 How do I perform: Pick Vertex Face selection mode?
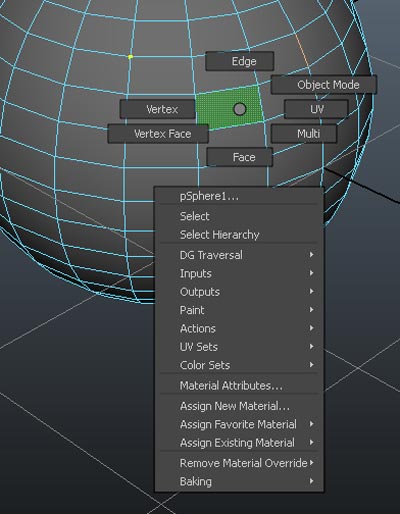(x=158, y=134)
